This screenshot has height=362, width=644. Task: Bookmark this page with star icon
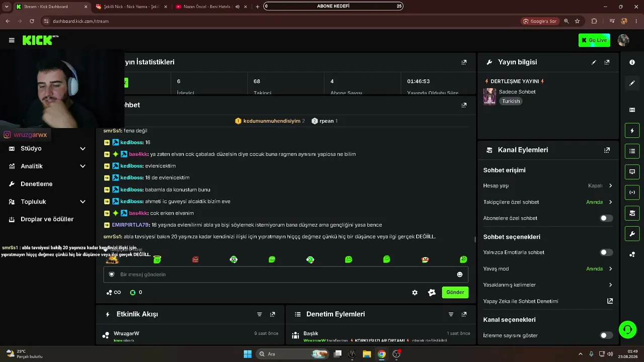click(577, 21)
